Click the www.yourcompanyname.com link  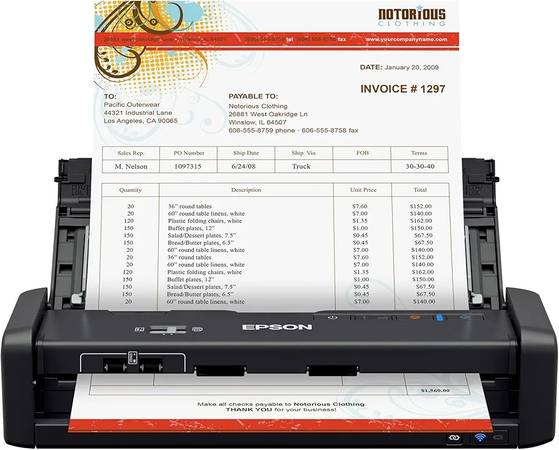pos(406,39)
